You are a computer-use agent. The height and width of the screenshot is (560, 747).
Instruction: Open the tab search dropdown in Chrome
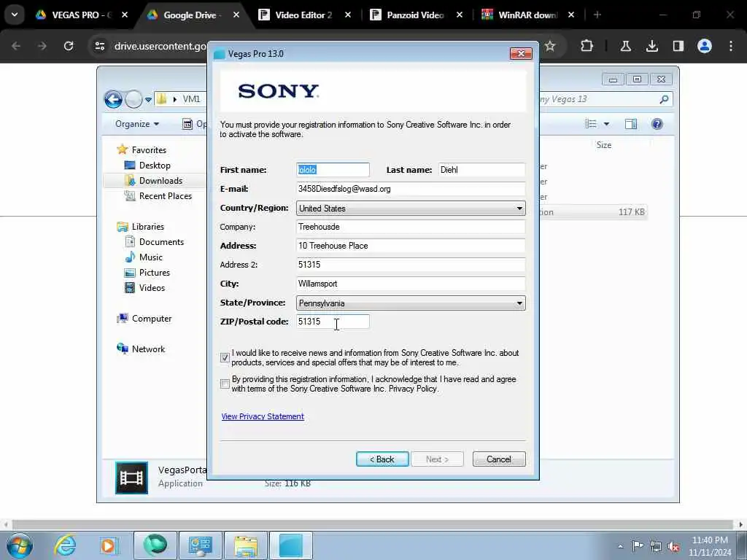click(15, 15)
